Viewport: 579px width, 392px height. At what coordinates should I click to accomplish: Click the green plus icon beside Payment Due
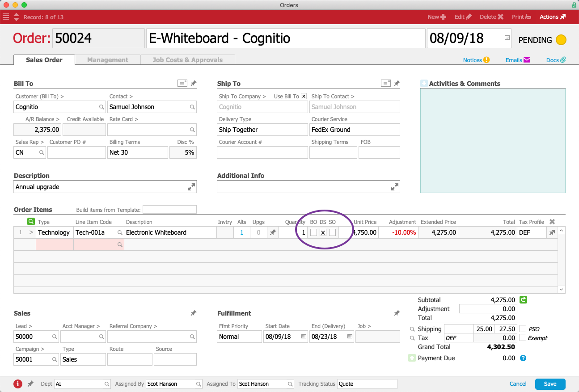tap(412, 358)
